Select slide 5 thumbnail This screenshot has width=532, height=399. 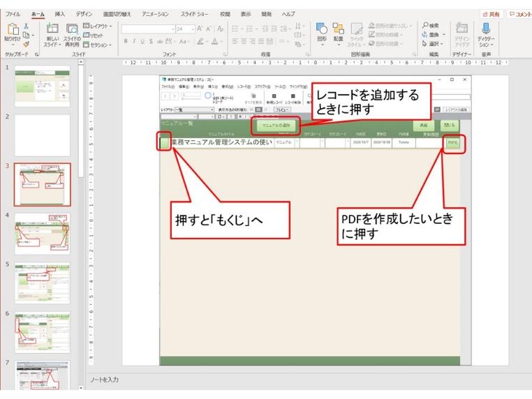[x=43, y=283]
